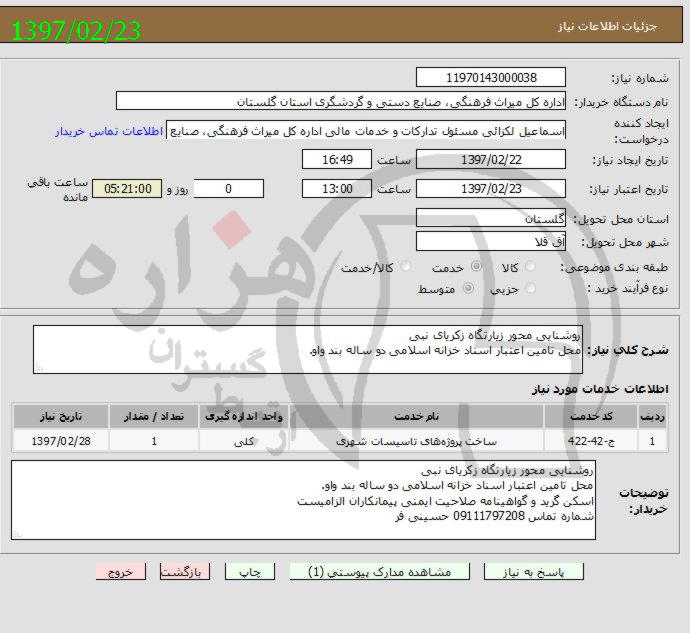Click the unit cell کلی

[x=243, y=441]
